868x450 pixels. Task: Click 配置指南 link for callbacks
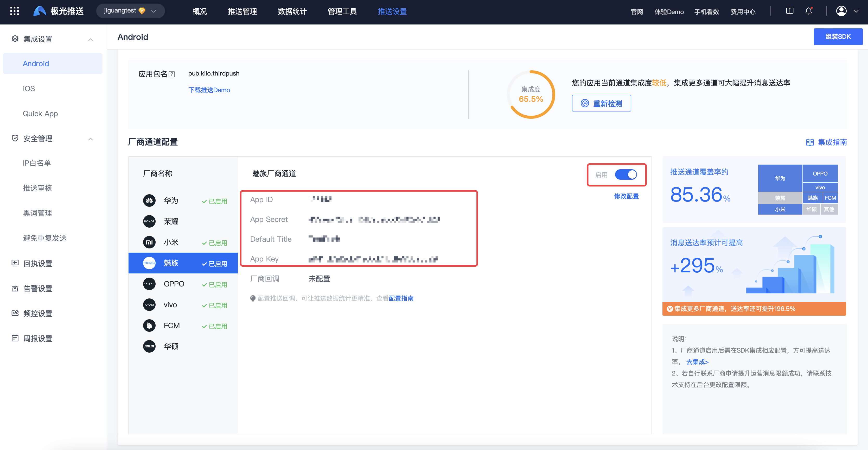(401, 298)
